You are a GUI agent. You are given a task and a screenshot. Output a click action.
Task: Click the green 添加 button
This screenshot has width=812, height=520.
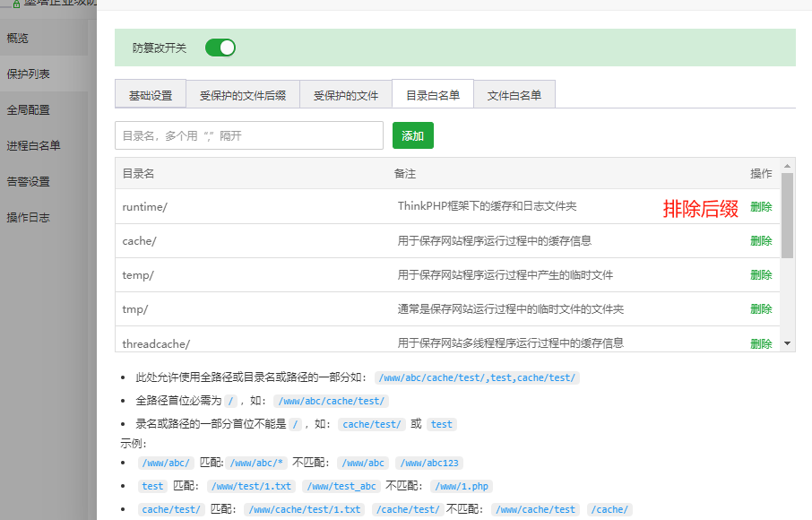point(413,135)
